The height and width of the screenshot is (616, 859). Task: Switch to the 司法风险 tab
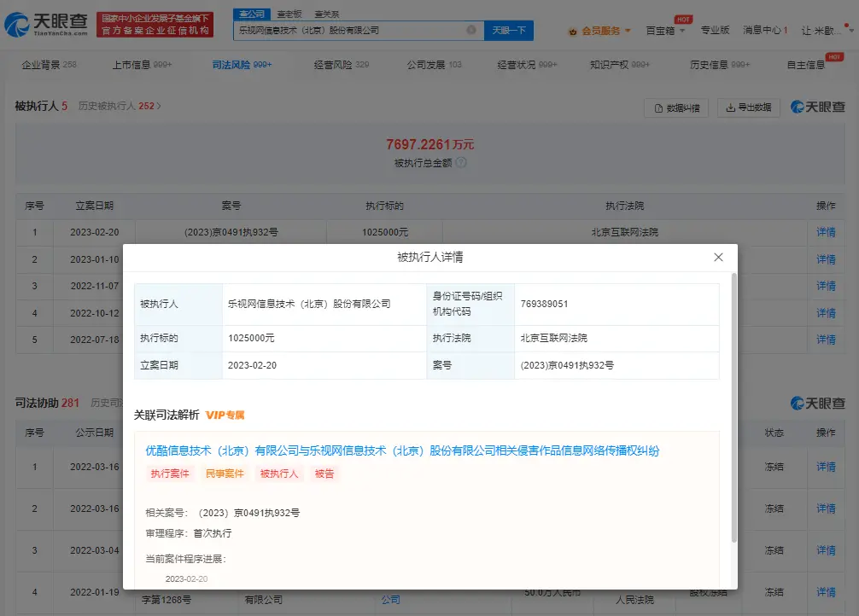coord(242,65)
